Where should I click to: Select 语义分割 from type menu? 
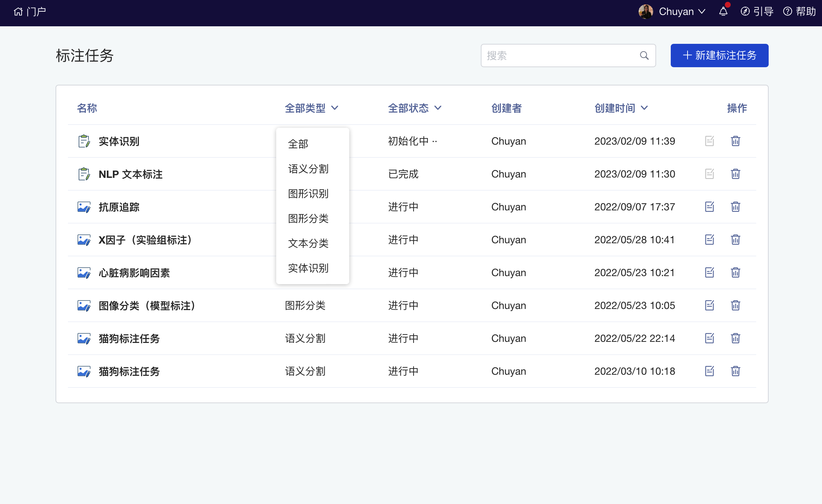[x=308, y=169]
